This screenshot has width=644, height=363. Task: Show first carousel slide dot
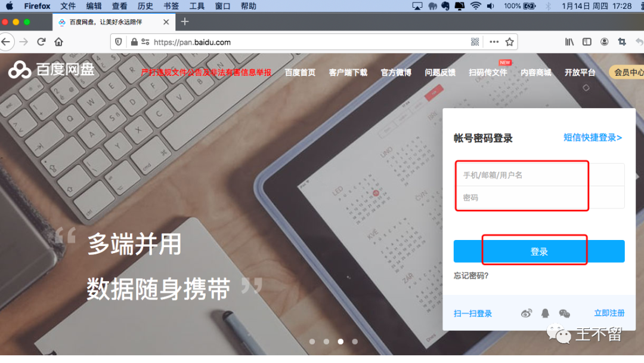312,342
